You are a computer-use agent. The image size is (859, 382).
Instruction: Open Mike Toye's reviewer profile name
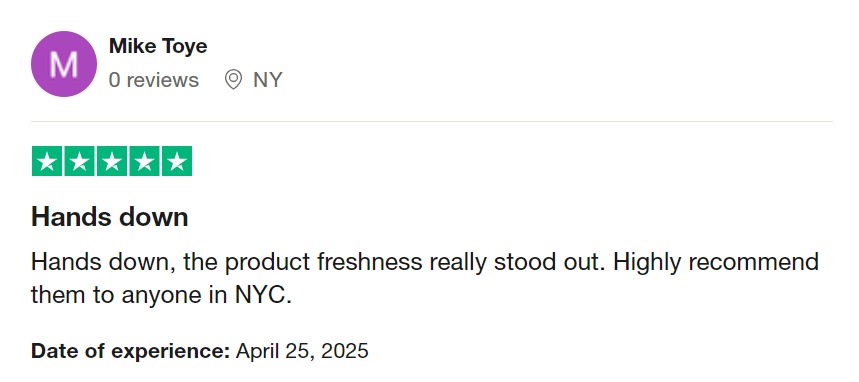pos(158,46)
